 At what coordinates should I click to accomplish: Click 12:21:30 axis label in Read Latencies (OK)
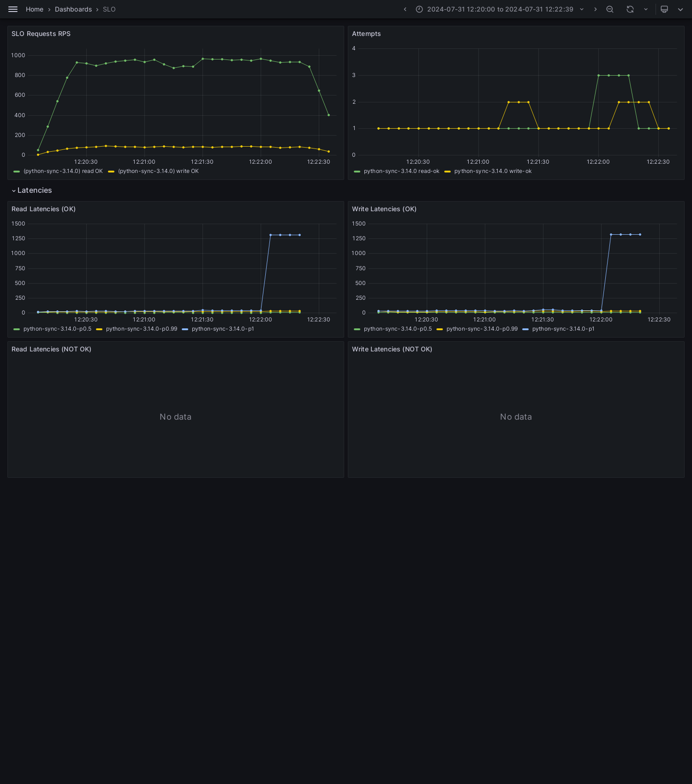[202, 320]
